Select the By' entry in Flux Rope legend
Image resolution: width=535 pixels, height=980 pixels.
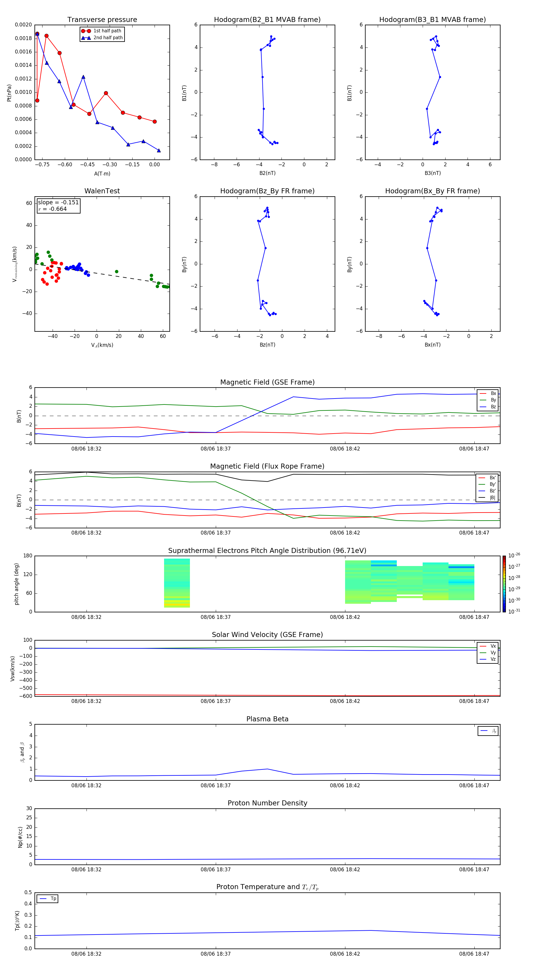487,484
